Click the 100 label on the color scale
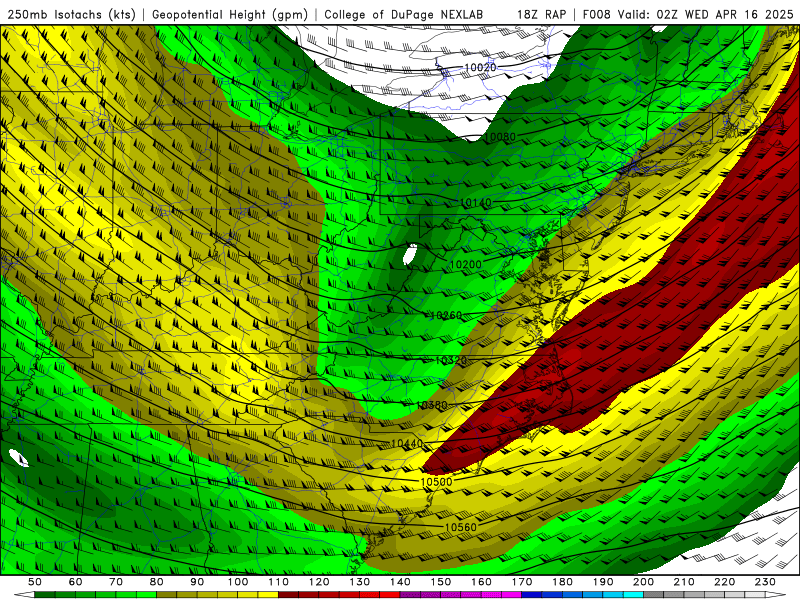Image resolution: width=800 pixels, height=600 pixels. click(238, 582)
